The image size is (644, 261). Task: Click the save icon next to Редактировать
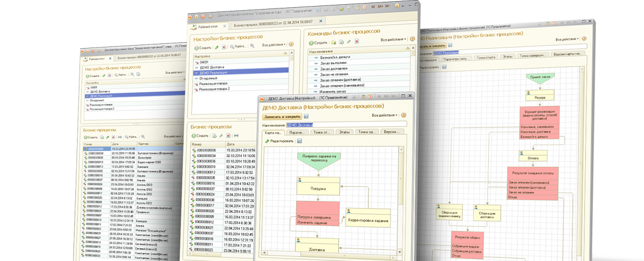pyautogui.click(x=300, y=140)
